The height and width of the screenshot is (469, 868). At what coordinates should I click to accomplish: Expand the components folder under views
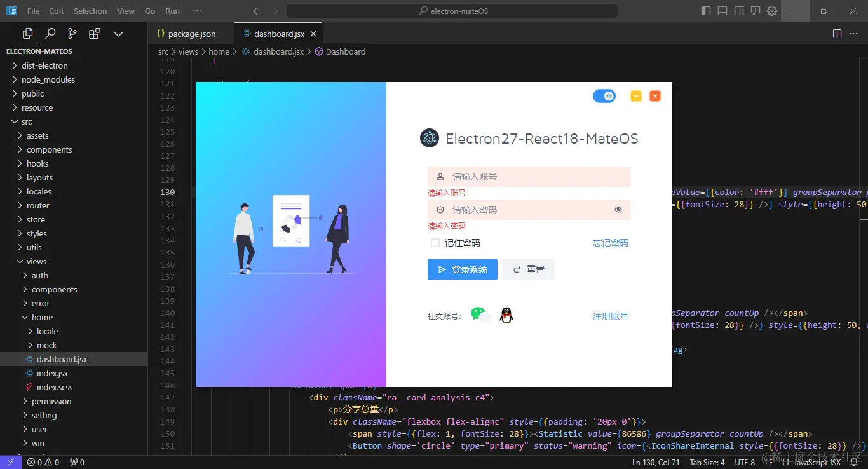coord(55,289)
